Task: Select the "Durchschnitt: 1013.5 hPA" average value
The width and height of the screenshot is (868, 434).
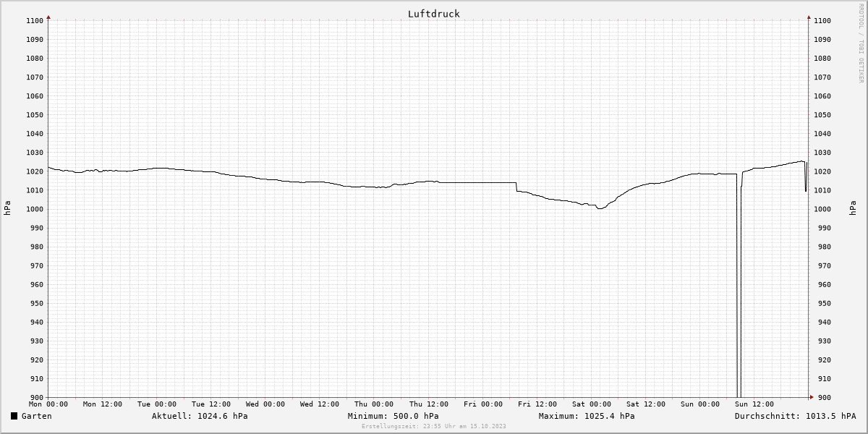Action: [795, 416]
